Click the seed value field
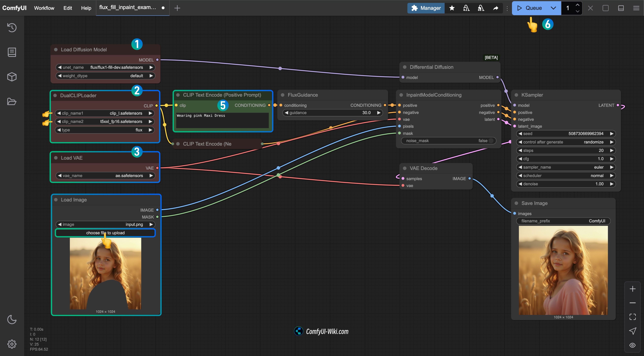 pyautogui.click(x=566, y=133)
